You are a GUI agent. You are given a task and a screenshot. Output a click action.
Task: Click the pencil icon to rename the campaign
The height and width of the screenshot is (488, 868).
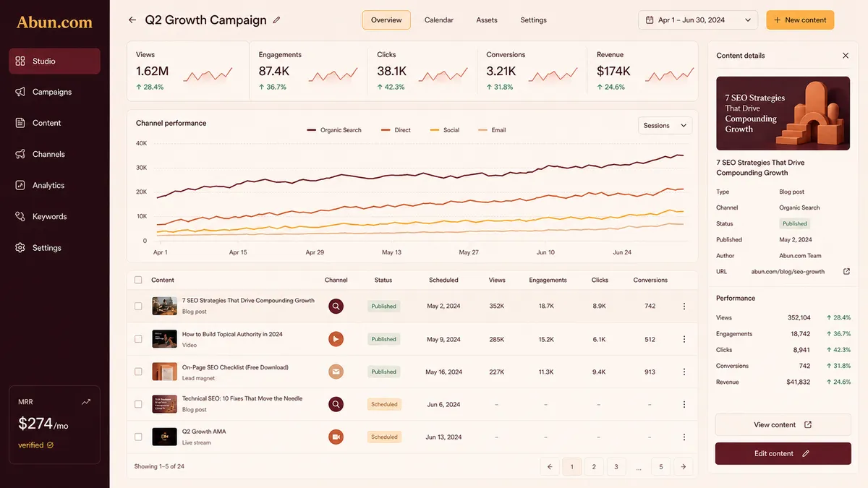[x=277, y=20]
